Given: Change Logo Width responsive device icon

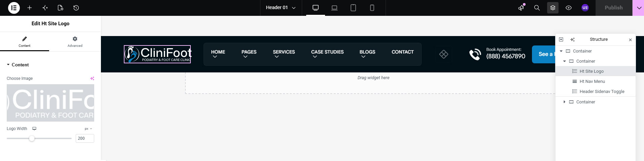Looking at the screenshot, I should pyautogui.click(x=34, y=129).
